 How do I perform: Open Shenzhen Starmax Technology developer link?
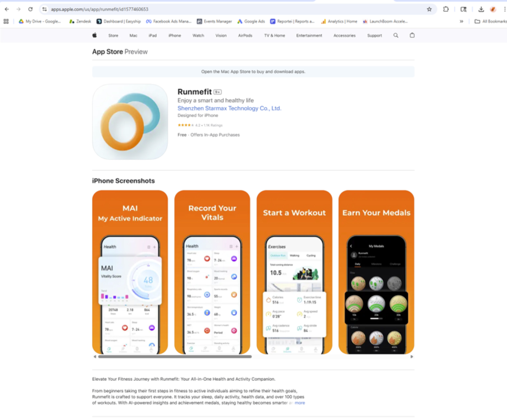(229, 108)
